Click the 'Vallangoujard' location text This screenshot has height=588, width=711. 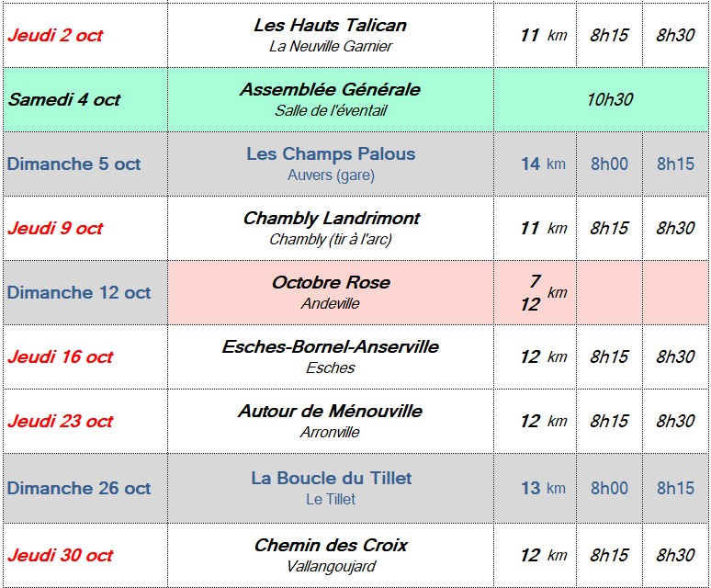coord(331,566)
